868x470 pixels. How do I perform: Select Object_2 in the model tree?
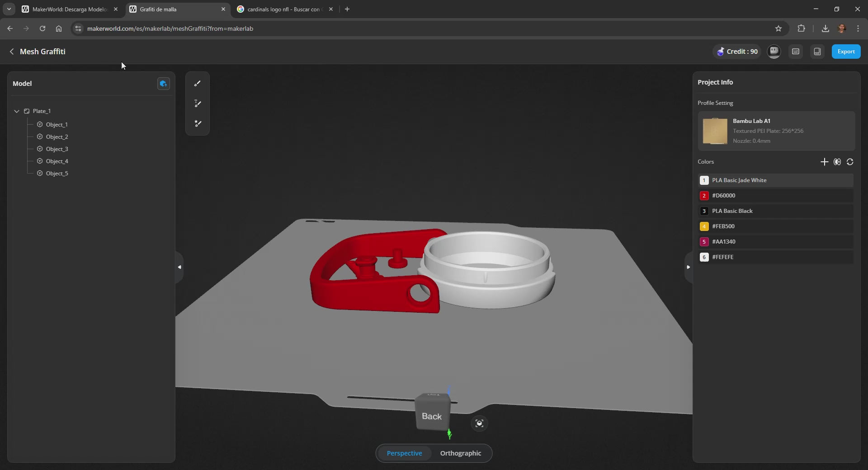[x=57, y=137]
